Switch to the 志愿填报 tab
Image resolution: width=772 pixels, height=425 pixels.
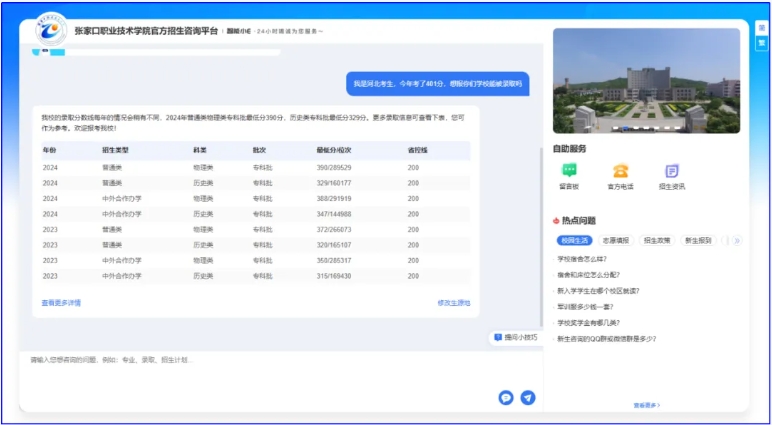click(x=616, y=241)
